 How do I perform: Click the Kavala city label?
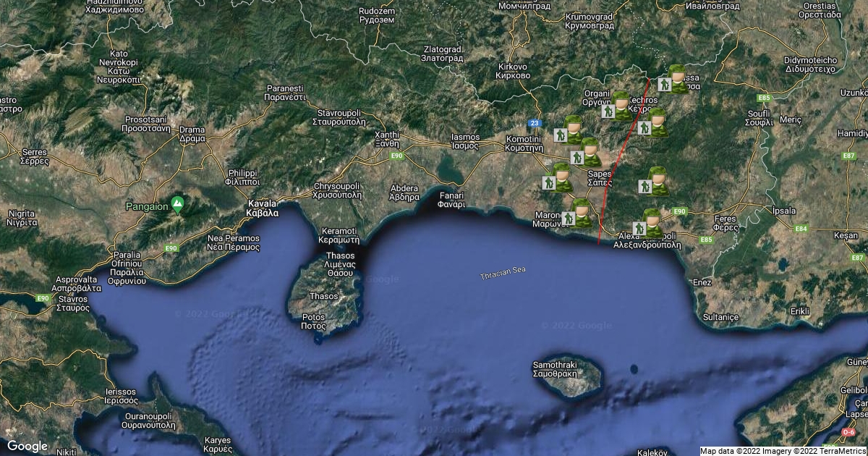click(262, 209)
